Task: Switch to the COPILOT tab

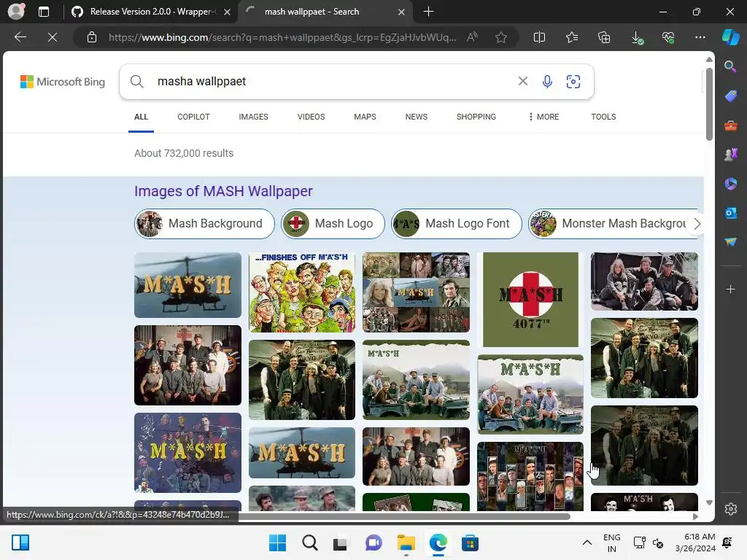Action: [193, 117]
